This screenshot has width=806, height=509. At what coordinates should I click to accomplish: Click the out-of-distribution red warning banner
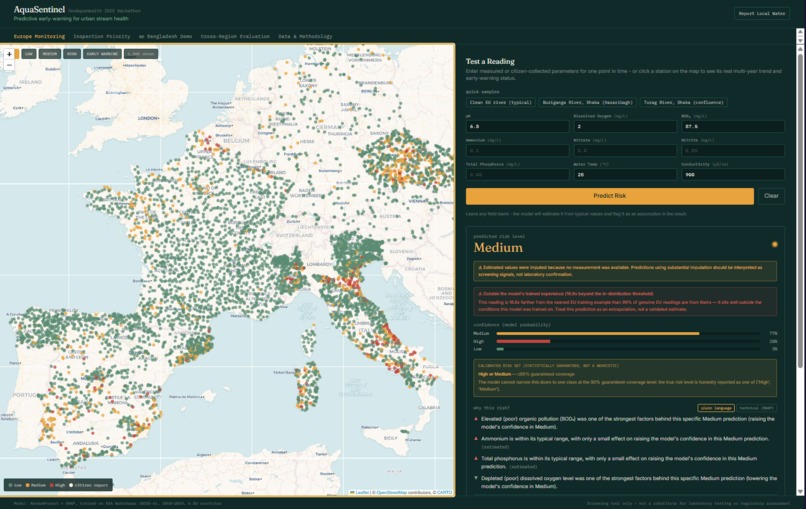click(625, 302)
